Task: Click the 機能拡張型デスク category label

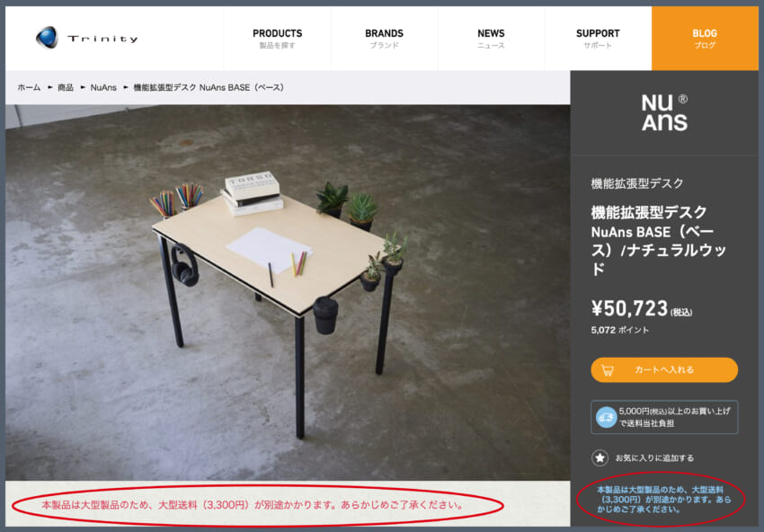Action: click(x=637, y=183)
